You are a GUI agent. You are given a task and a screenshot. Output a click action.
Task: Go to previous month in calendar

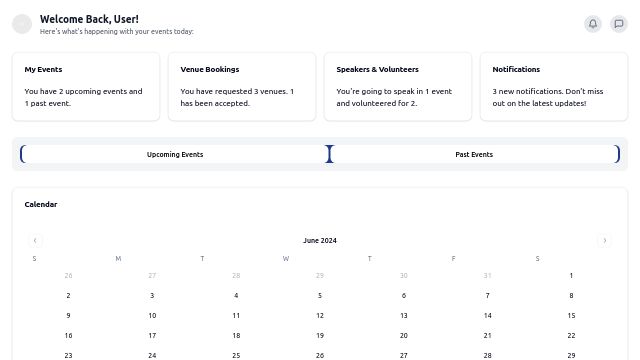click(x=35, y=240)
